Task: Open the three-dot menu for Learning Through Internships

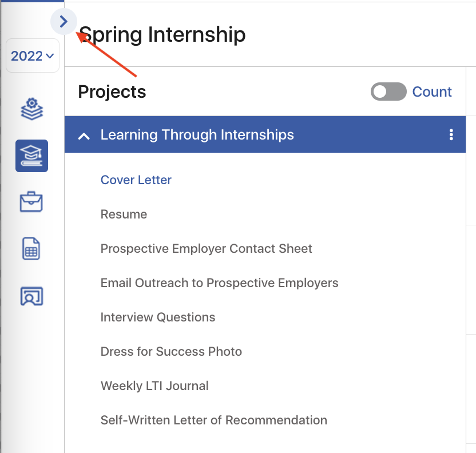Action: click(x=451, y=134)
